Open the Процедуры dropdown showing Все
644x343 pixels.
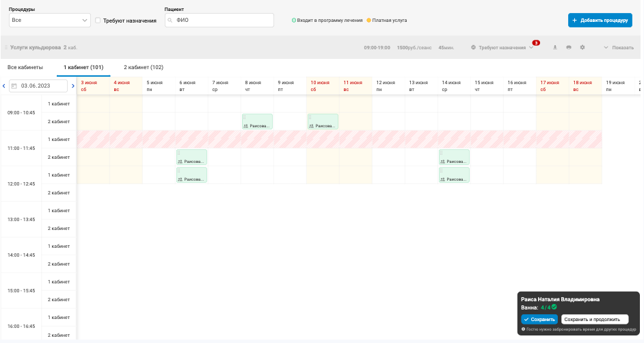[x=50, y=20]
